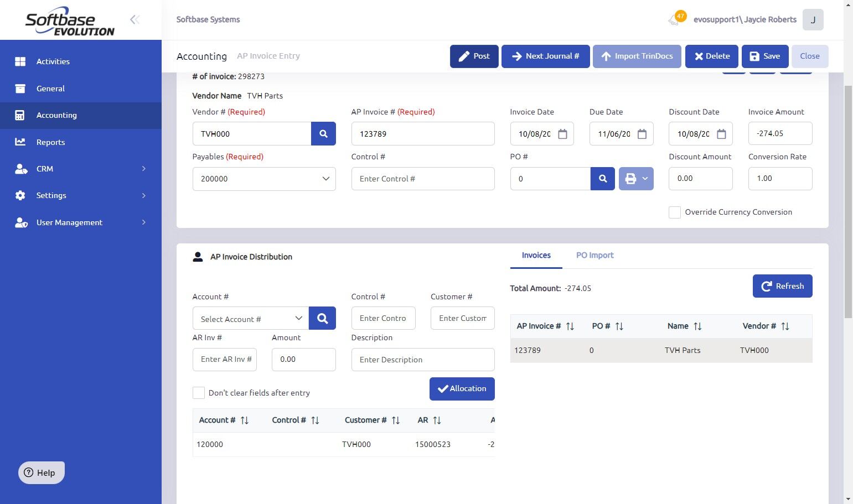853x504 pixels.
Task: Open the user avatar J menu
Action: coord(813,20)
